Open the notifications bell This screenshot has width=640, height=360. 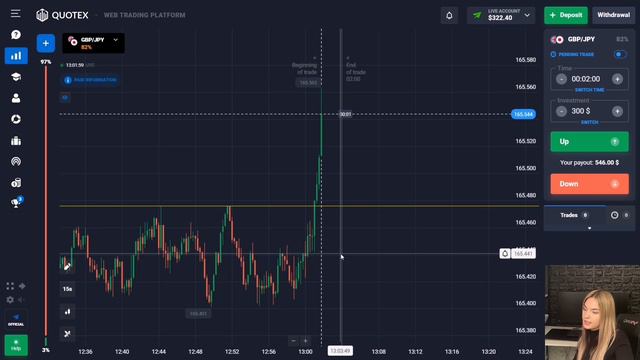[449, 16]
